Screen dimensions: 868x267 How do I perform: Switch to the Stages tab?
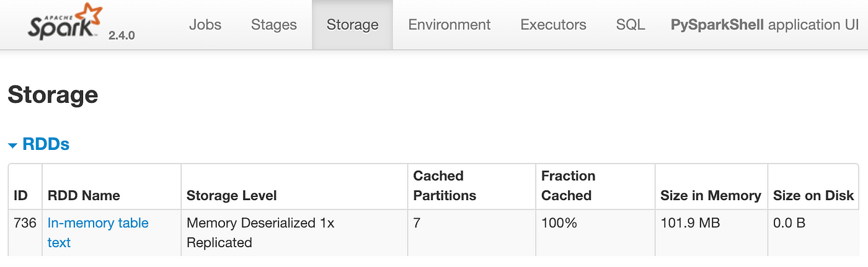274,25
